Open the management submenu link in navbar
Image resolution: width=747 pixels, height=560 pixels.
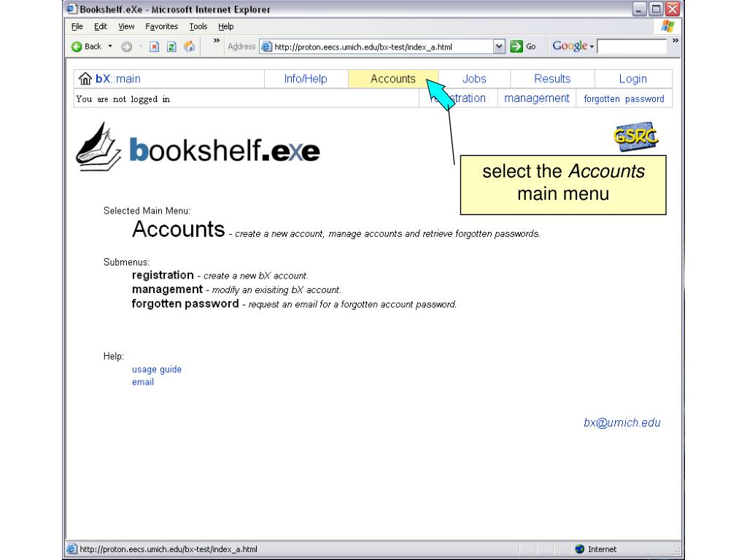pos(537,98)
